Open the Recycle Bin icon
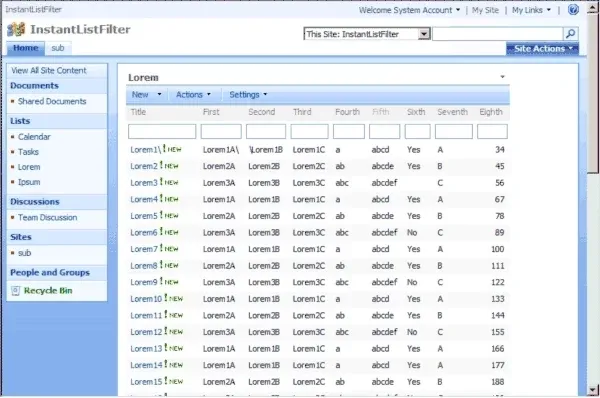This screenshot has width=600, height=398. 15,291
